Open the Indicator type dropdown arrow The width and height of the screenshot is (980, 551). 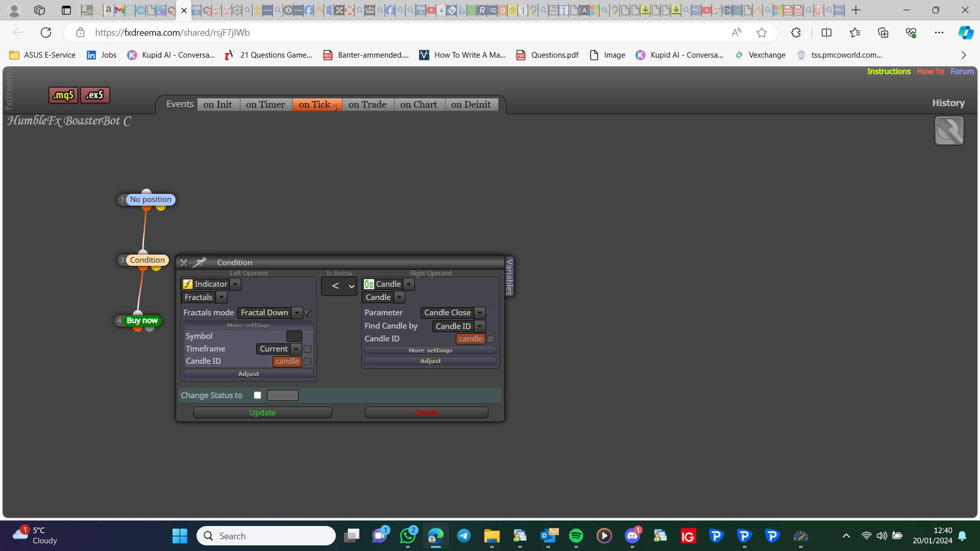pyautogui.click(x=235, y=284)
